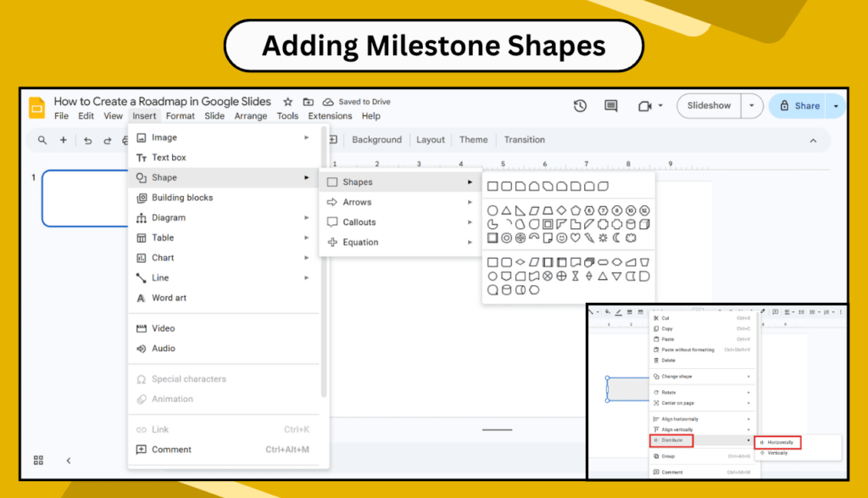Open the Slideshow options dropdown arrow
868x498 pixels.
[x=751, y=106]
